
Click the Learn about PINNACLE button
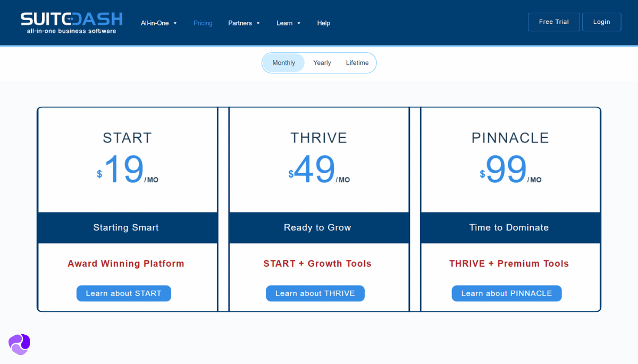tap(506, 293)
